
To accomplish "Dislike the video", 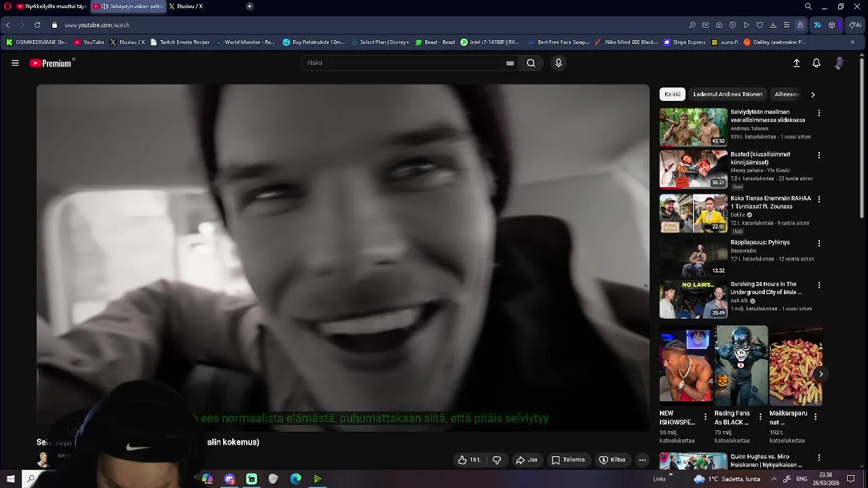I will click(x=497, y=460).
